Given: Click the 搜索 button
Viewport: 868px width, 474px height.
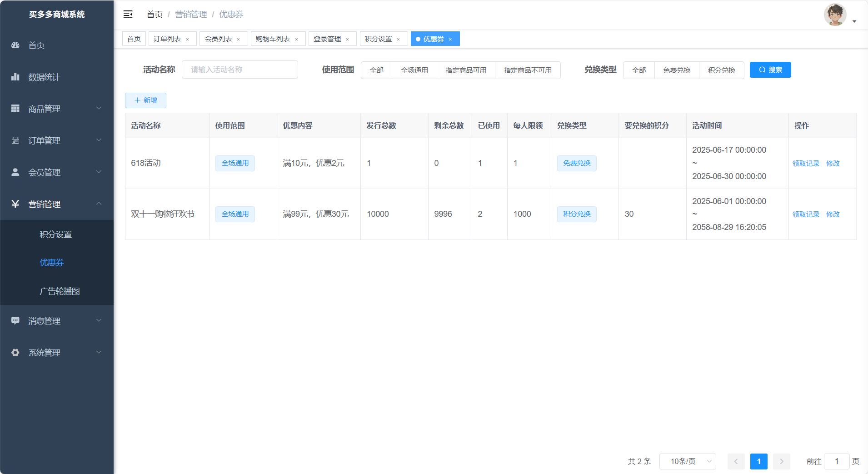Looking at the screenshot, I should click(x=770, y=70).
